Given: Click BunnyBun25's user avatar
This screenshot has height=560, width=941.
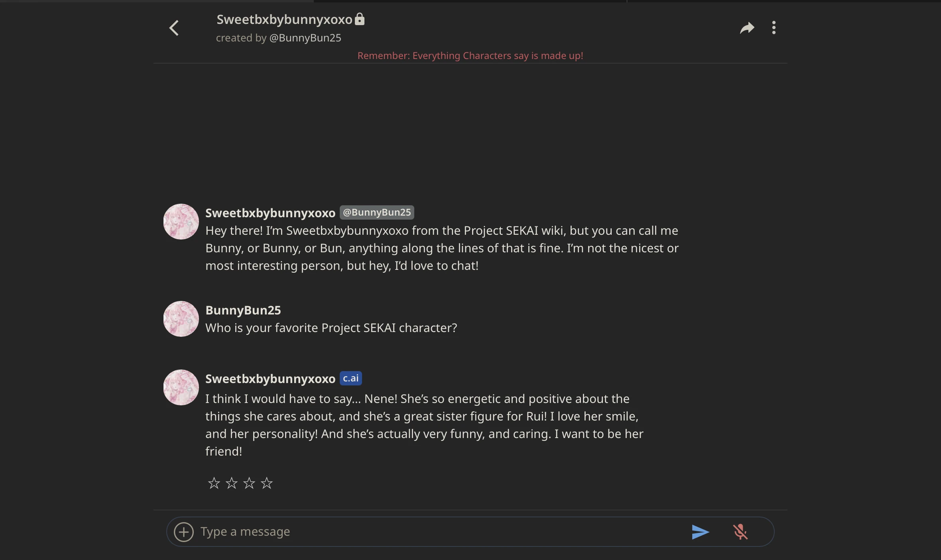Looking at the screenshot, I should coord(181,319).
